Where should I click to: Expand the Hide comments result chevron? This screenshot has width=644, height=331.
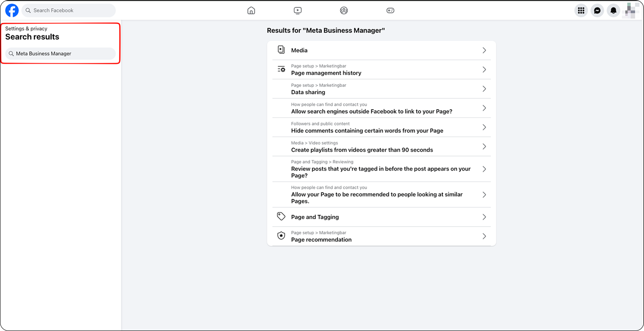tap(484, 127)
